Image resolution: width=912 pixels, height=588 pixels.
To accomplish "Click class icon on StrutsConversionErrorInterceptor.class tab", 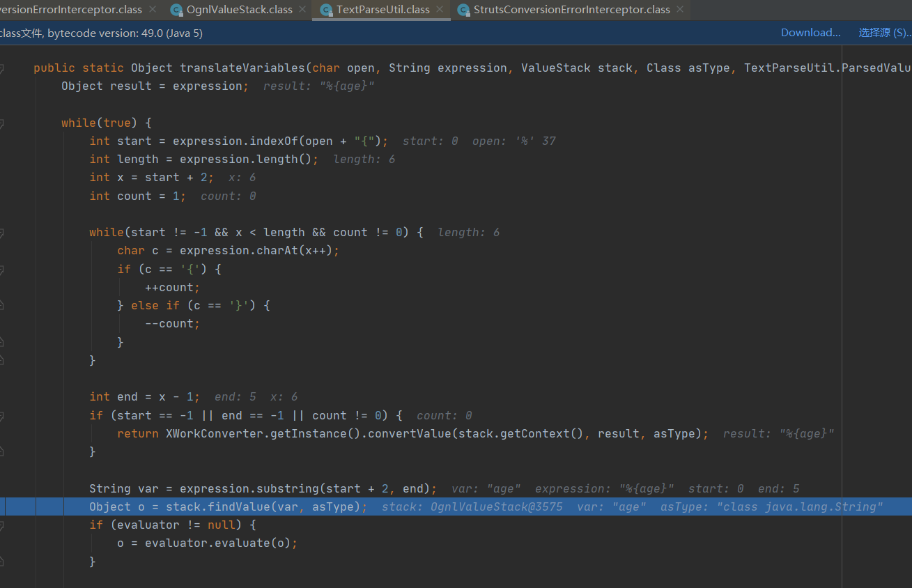I will tap(463, 10).
